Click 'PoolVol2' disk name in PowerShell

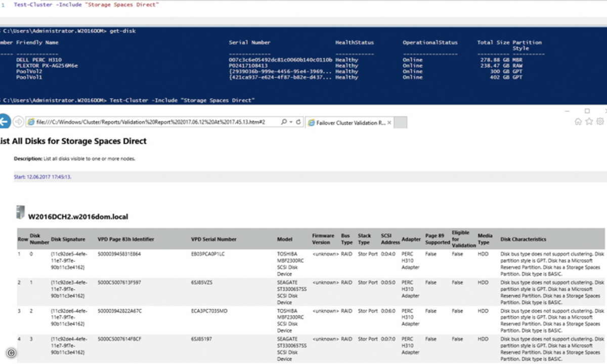[29, 72]
